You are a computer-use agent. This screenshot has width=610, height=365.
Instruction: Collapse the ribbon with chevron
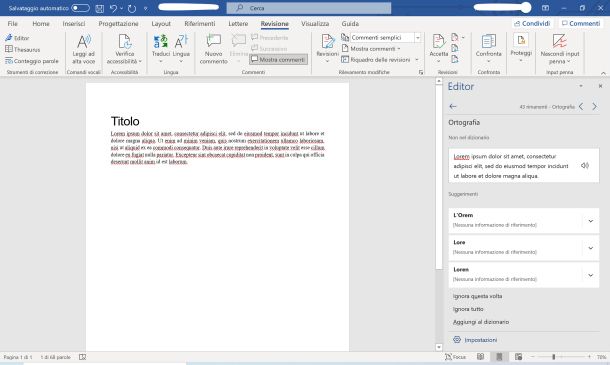(x=603, y=73)
